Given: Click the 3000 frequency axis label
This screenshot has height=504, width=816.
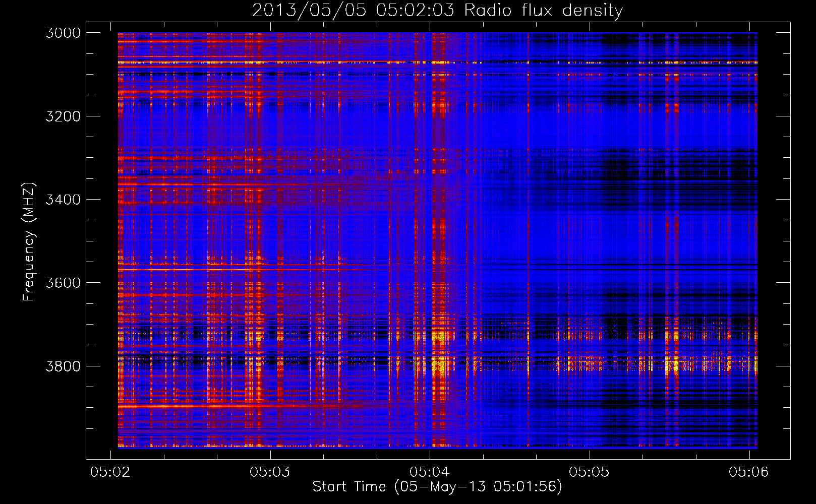Looking at the screenshot, I should pyautogui.click(x=63, y=33).
